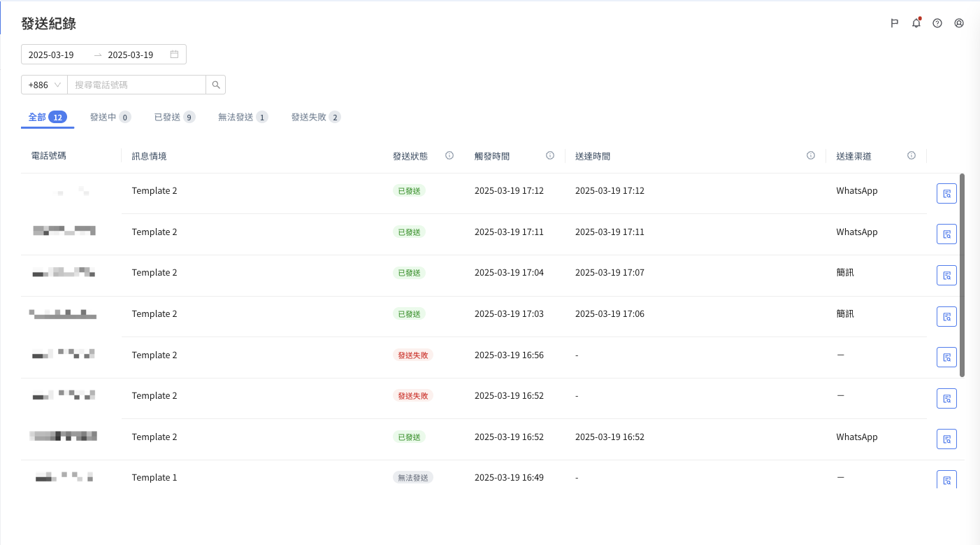
Task: View details for the 16:56 failed record
Action: click(x=946, y=358)
